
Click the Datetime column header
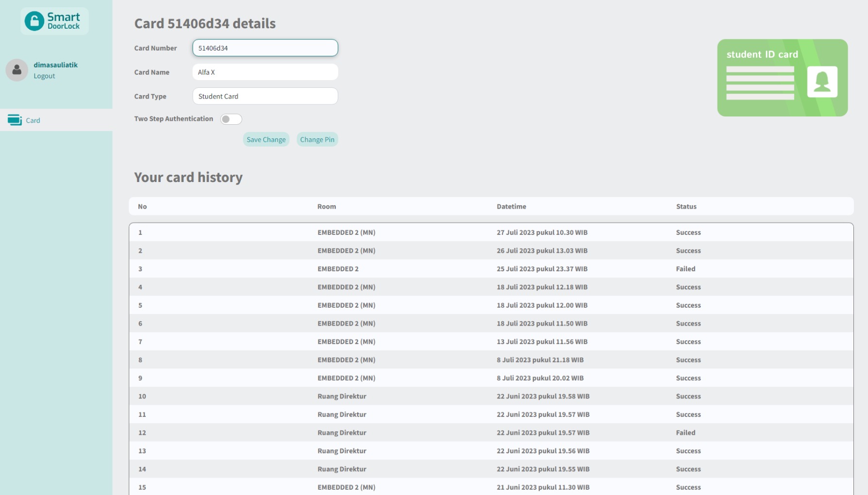(511, 206)
